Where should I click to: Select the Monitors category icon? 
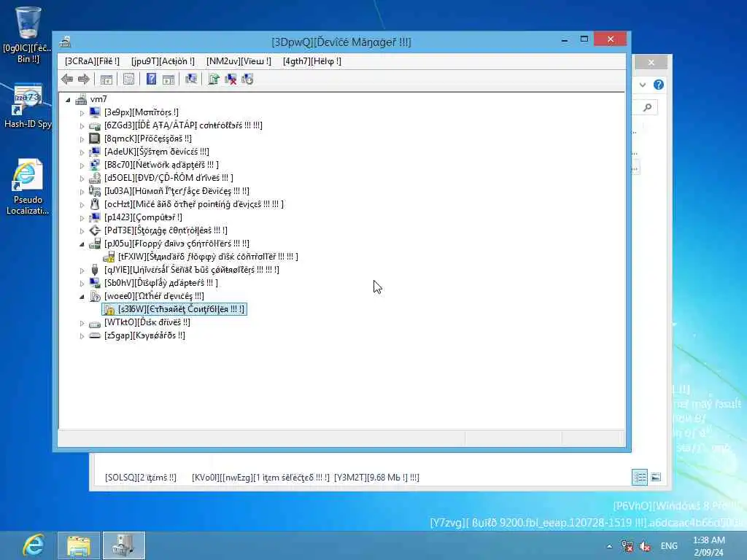[x=95, y=112]
